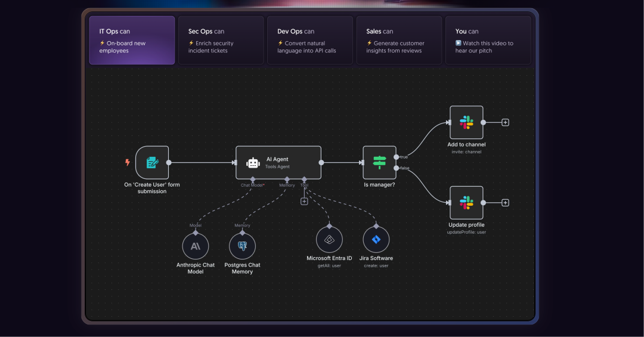Click the 'Create User' form trigger node
The width and height of the screenshot is (644, 337).
coord(152,162)
